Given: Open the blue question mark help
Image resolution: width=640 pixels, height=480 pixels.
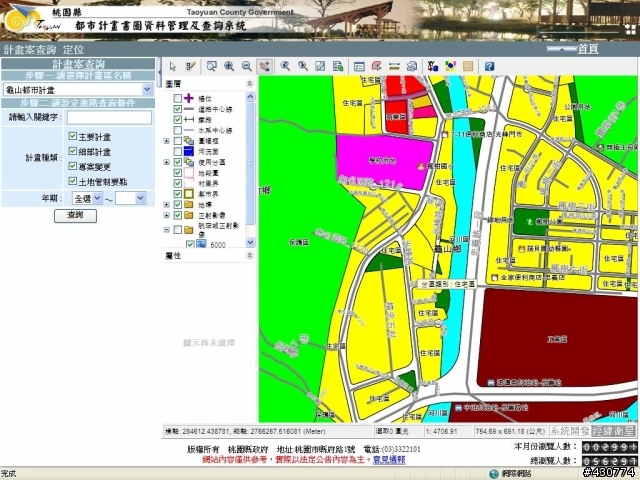Looking at the screenshot, I should pos(489,66).
